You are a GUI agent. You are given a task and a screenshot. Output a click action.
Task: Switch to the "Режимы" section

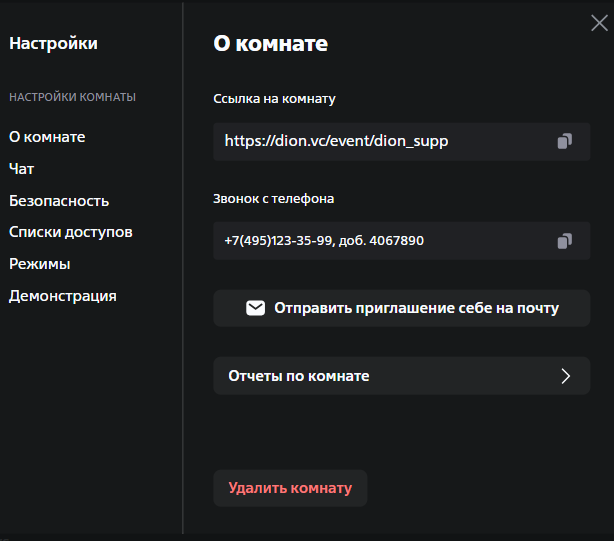pyautogui.click(x=39, y=264)
